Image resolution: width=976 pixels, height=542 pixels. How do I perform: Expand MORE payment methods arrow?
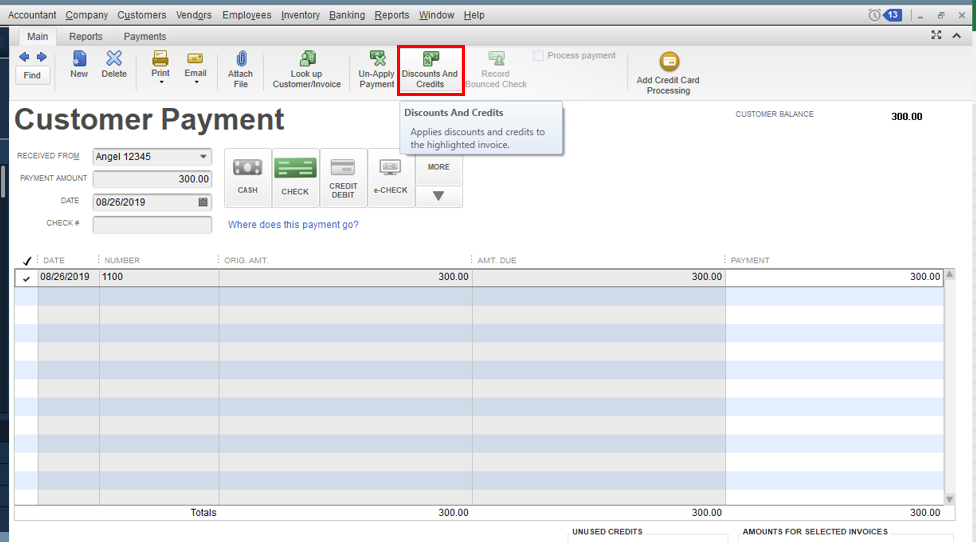439,197
